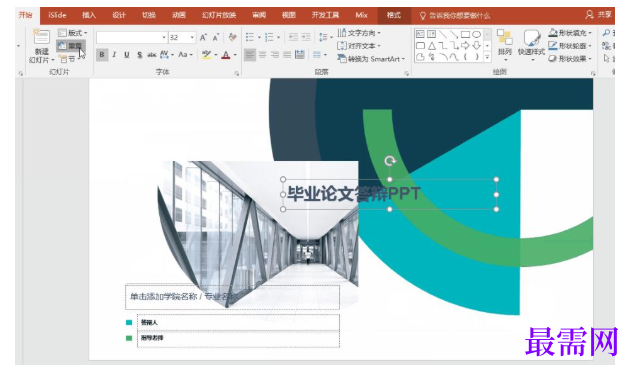Toggle Underline formatting
The height and width of the screenshot is (373, 637).
coord(127,54)
